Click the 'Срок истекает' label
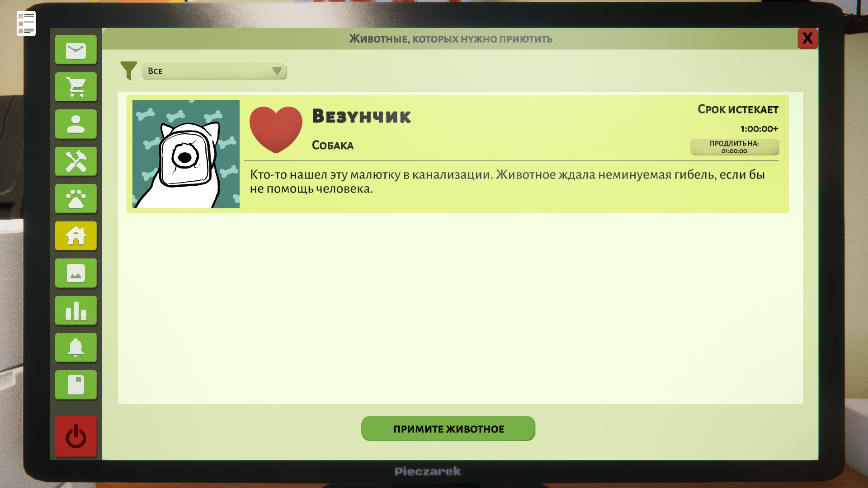This screenshot has height=488, width=868. click(x=738, y=109)
